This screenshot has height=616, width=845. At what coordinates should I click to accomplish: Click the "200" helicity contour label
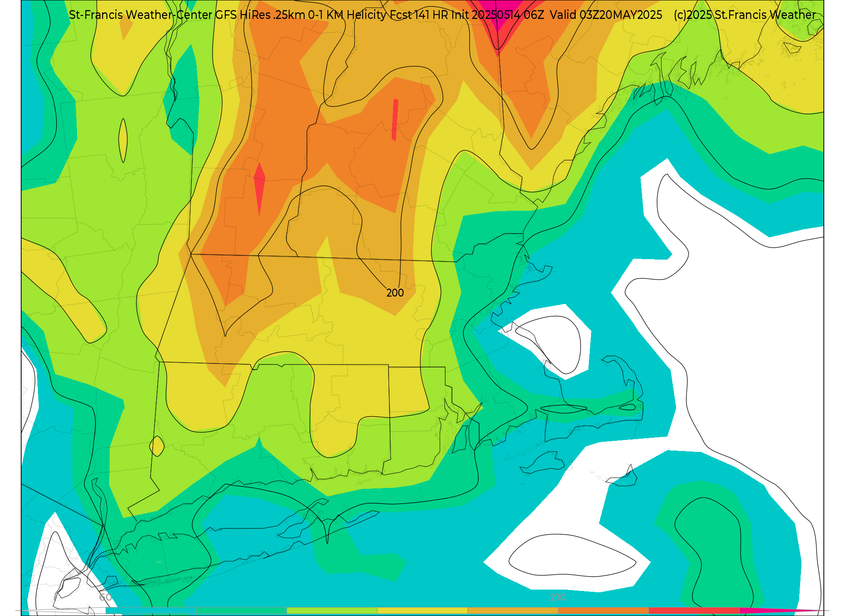pos(395,293)
